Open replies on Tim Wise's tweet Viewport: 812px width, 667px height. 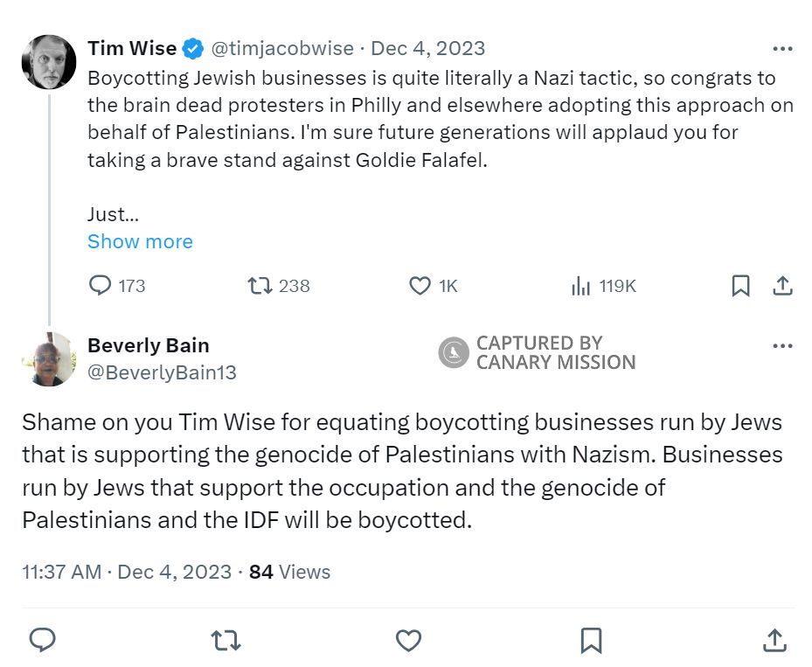pos(100,285)
